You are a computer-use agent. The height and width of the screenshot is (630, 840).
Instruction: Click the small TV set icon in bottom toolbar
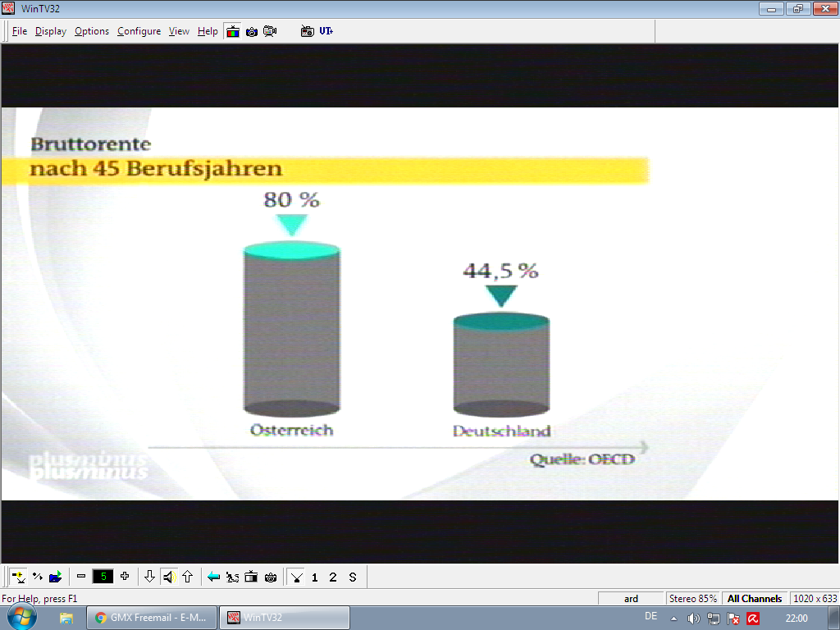tap(252, 577)
